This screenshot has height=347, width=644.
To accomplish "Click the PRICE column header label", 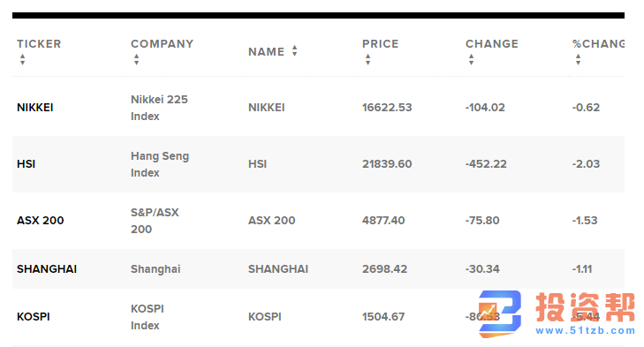I will pos(381,44).
